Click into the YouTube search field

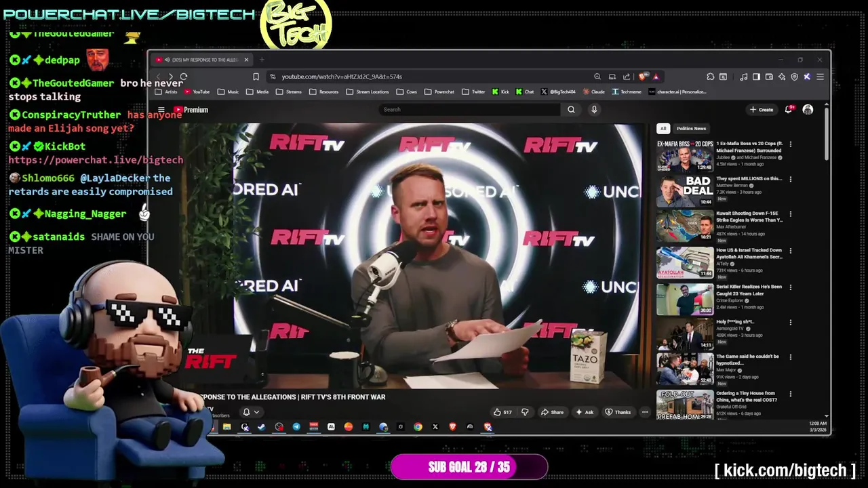tap(470, 110)
